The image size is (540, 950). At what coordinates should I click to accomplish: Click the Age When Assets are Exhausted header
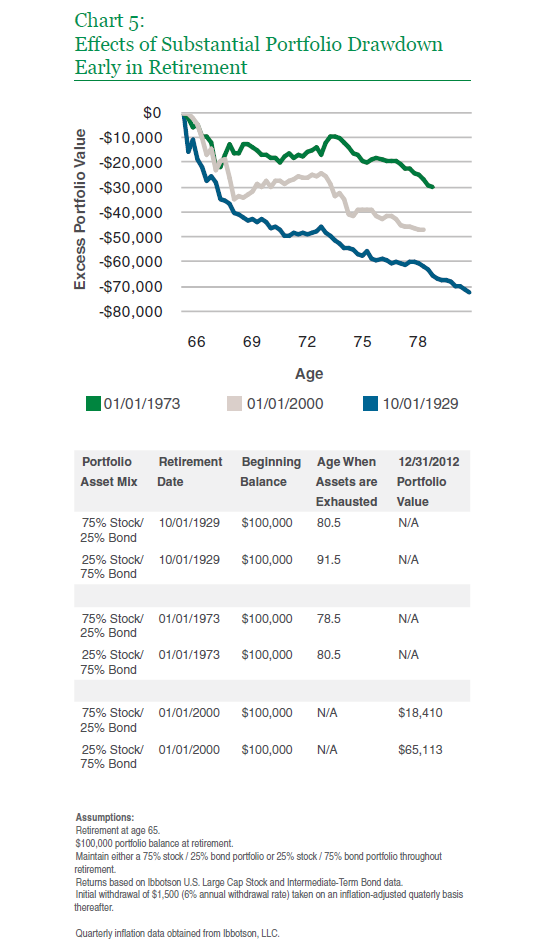[347, 482]
